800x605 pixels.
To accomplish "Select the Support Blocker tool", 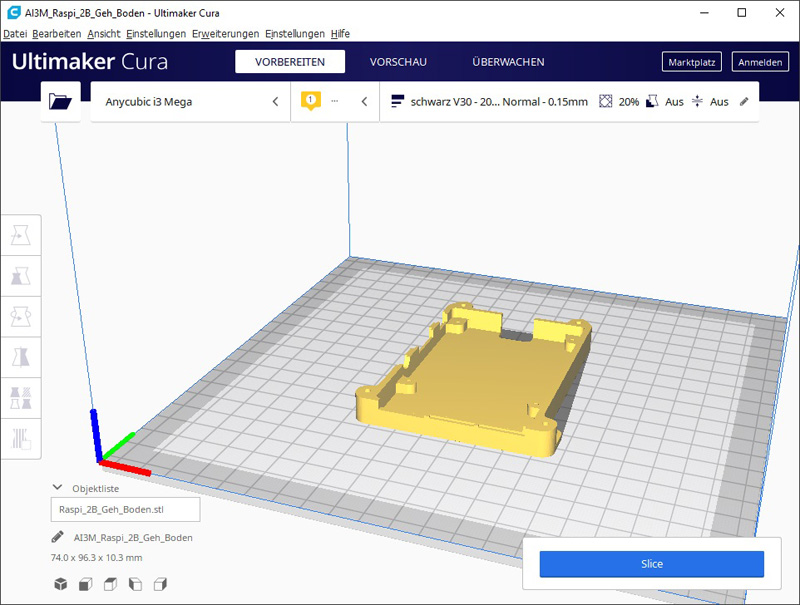I will (x=21, y=439).
